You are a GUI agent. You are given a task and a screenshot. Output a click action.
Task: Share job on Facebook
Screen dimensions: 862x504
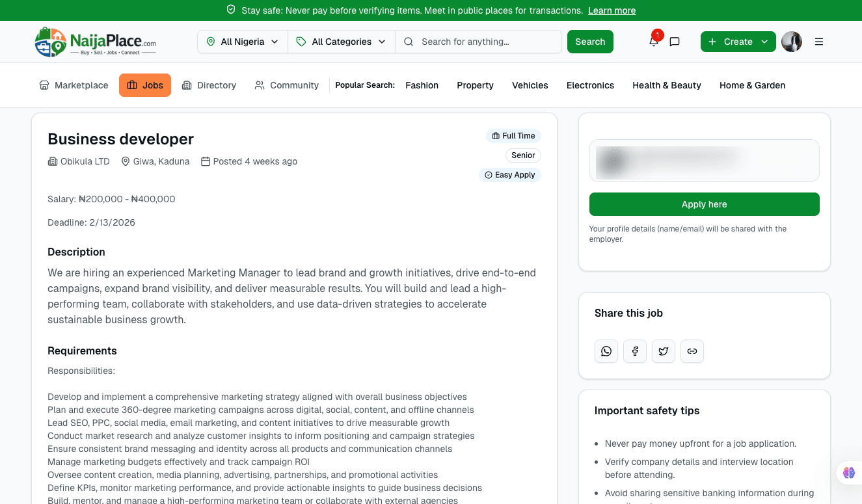pyautogui.click(x=635, y=351)
